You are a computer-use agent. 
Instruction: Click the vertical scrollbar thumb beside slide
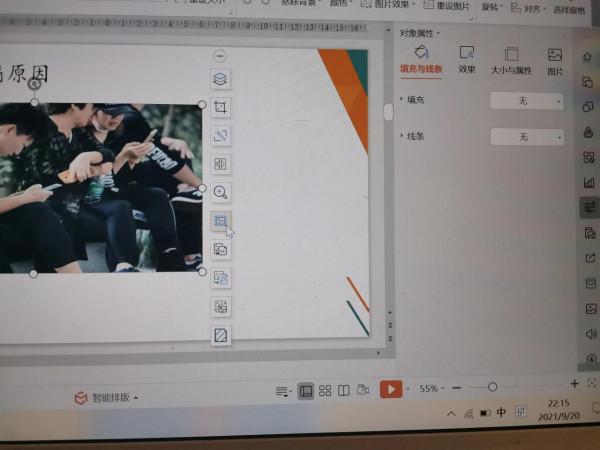388,112
